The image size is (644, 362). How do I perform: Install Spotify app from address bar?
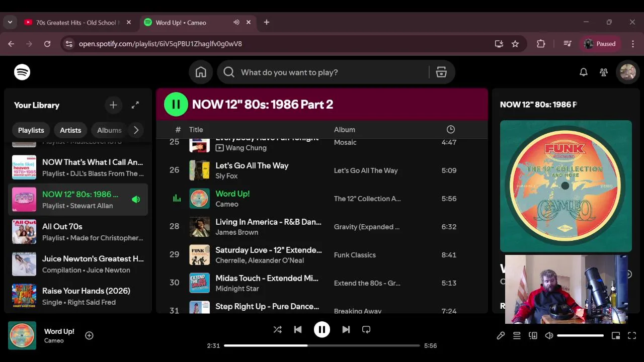click(499, 44)
